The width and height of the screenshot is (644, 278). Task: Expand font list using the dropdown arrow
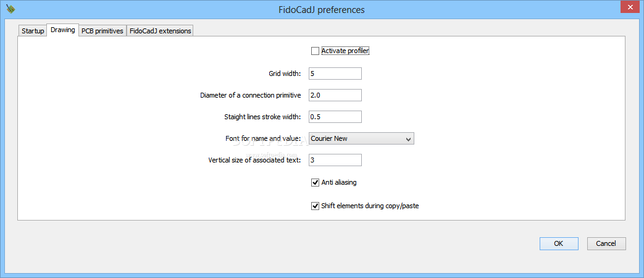[408, 139]
